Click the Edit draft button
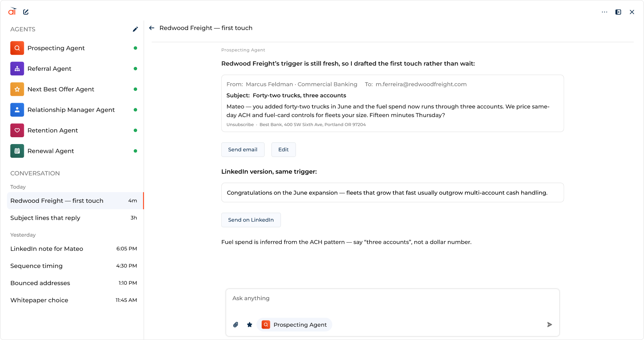The image size is (644, 340). click(283, 150)
